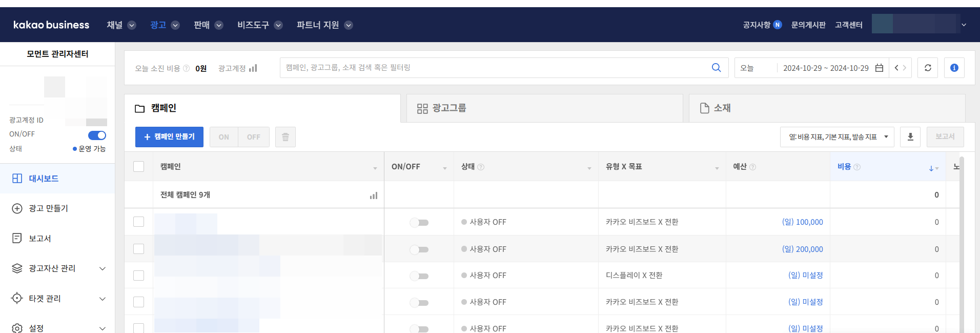980x333 pixels.
Task: Click the vertical table scrollbar
Action: (962, 245)
